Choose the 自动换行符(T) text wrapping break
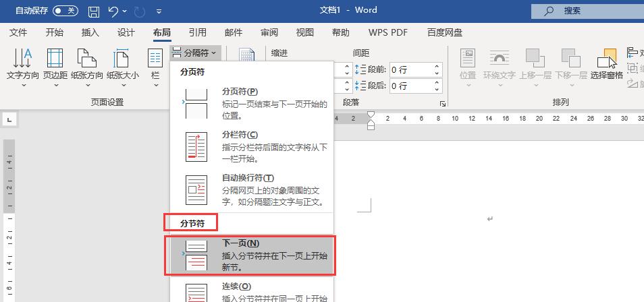The width and height of the screenshot is (644, 302). [252, 190]
